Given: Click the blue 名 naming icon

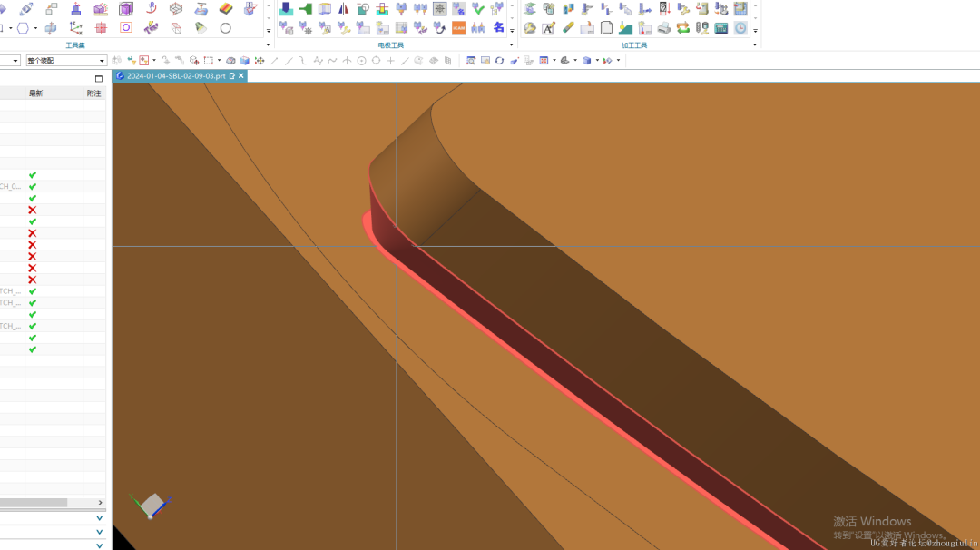Looking at the screenshot, I should 498,28.
